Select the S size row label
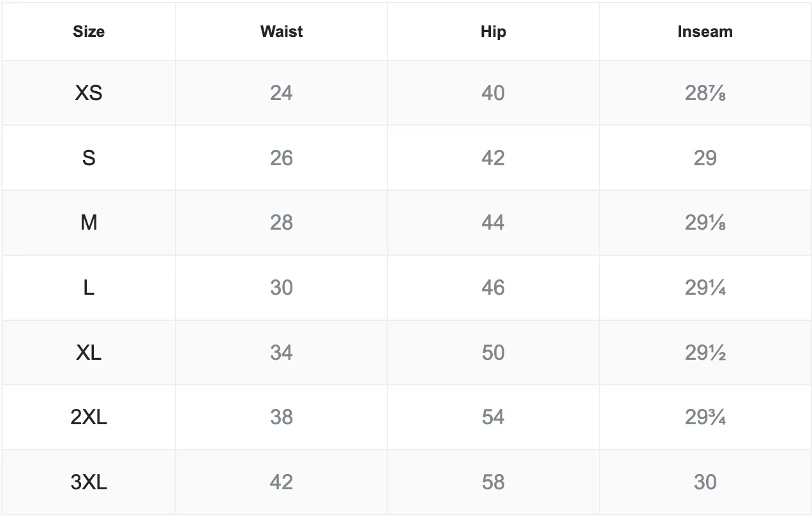This screenshot has height=518, width=812. (89, 158)
